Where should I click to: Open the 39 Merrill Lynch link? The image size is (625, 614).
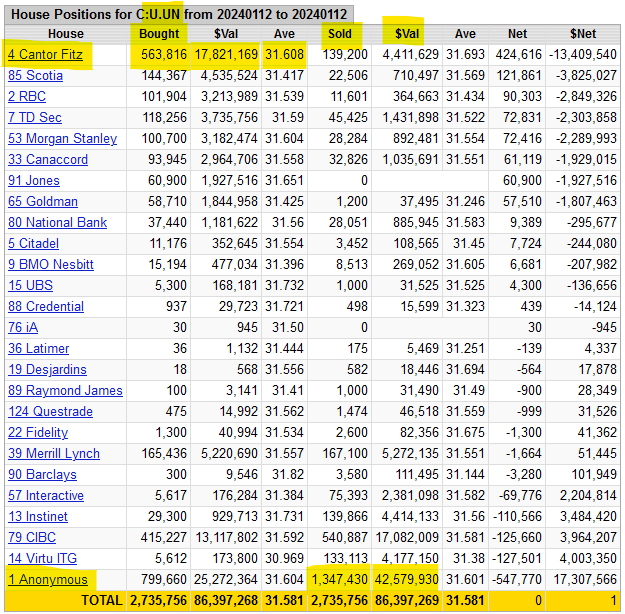click(x=54, y=454)
